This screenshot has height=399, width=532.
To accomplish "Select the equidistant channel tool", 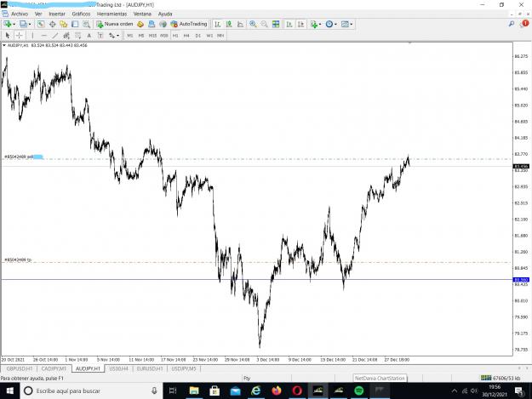I will click(66, 35).
